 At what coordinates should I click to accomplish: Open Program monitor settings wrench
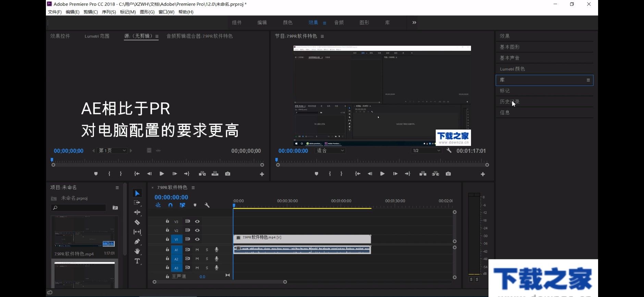[x=449, y=150]
